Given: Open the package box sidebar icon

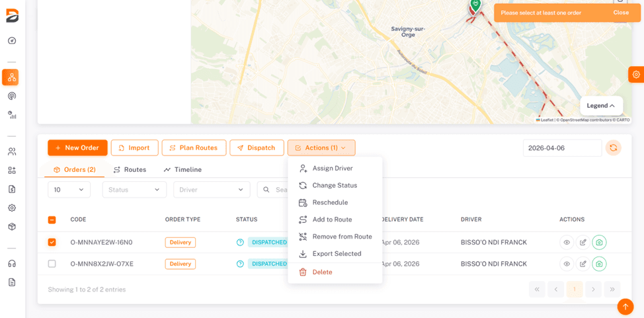Looking at the screenshot, I should click(12, 226).
